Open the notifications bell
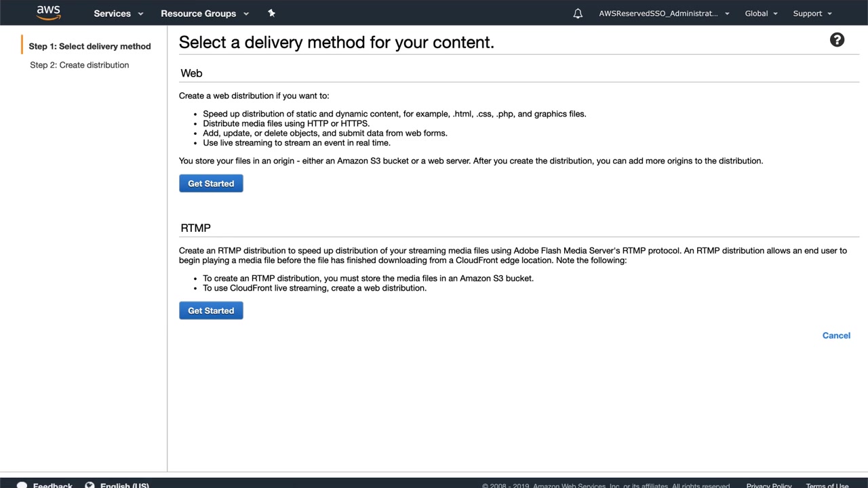Image resolution: width=868 pixels, height=488 pixels. 578,14
